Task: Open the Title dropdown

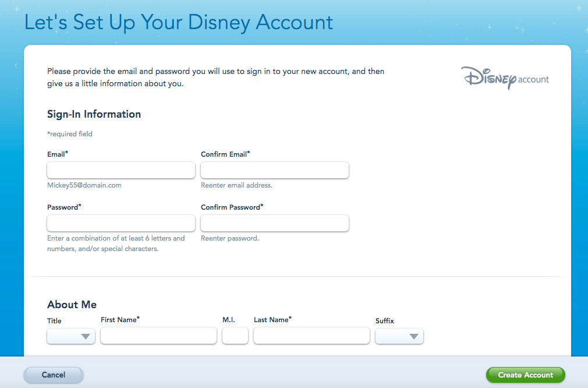Action: (x=71, y=336)
